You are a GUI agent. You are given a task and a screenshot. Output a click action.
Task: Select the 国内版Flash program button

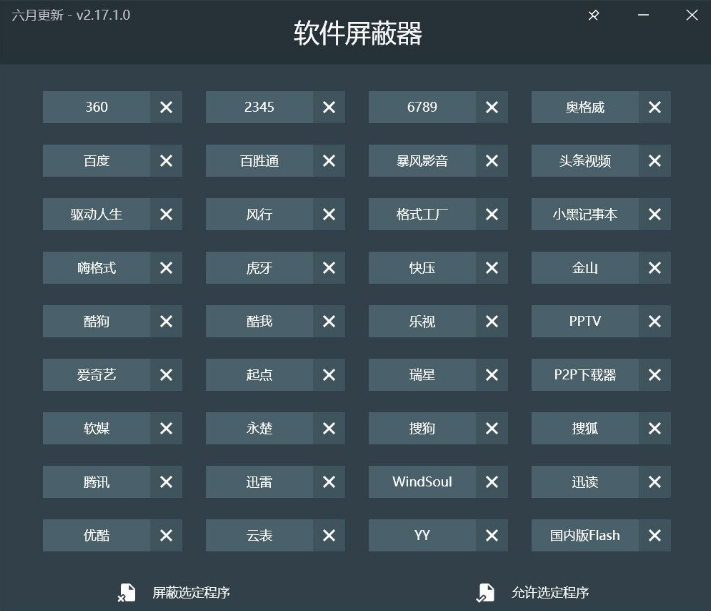click(x=585, y=535)
